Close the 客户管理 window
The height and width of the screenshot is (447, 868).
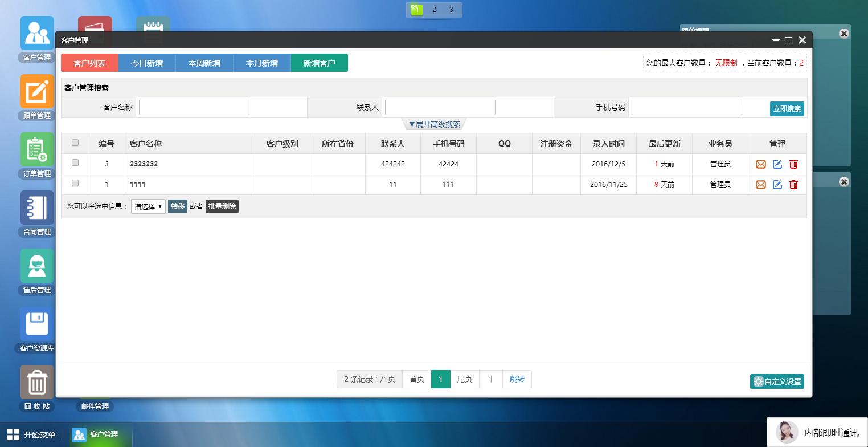coord(802,40)
